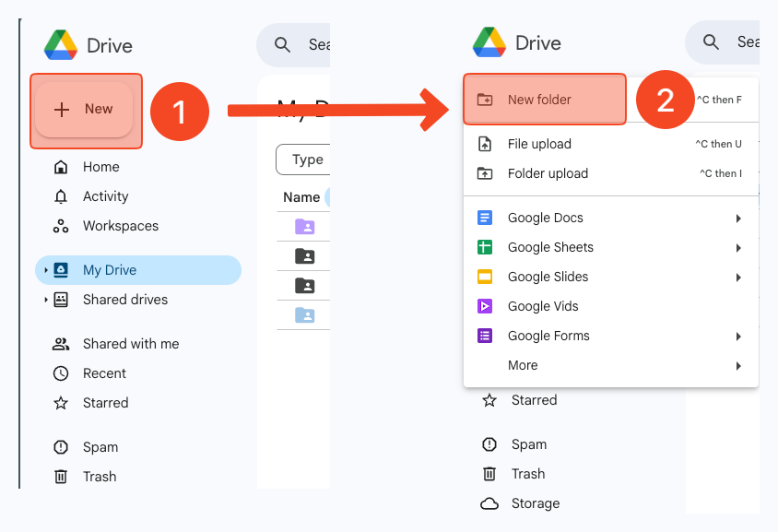The height and width of the screenshot is (532, 778).
Task: Expand the Google Docs submenu arrow
Action: (738, 219)
